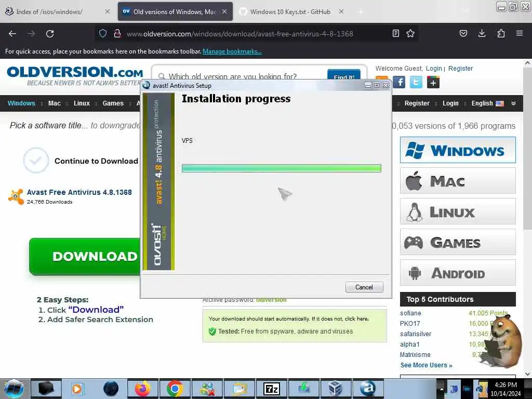Viewport: 532px width, 399px height.
Task: Launch Firefox from taskbar
Action: tap(143, 389)
